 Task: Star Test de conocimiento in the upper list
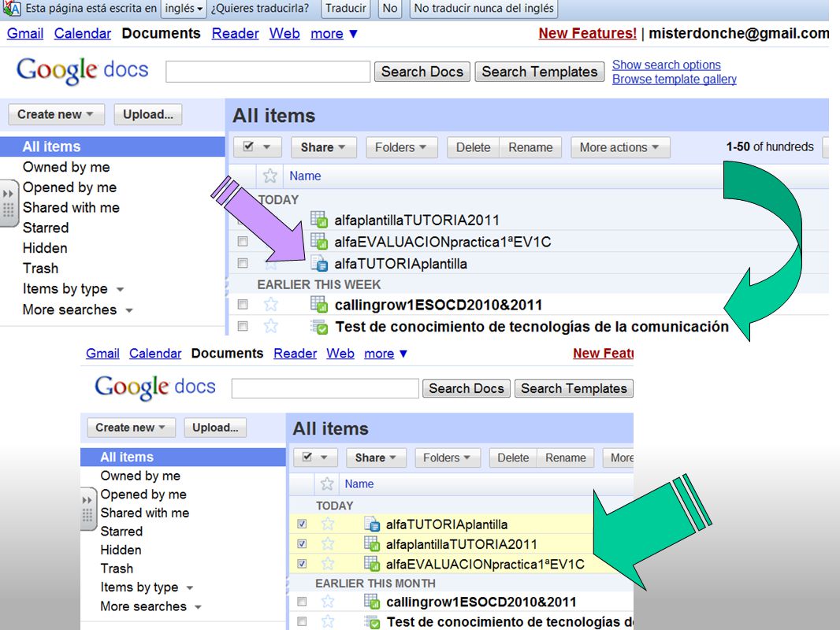point(271,326)
